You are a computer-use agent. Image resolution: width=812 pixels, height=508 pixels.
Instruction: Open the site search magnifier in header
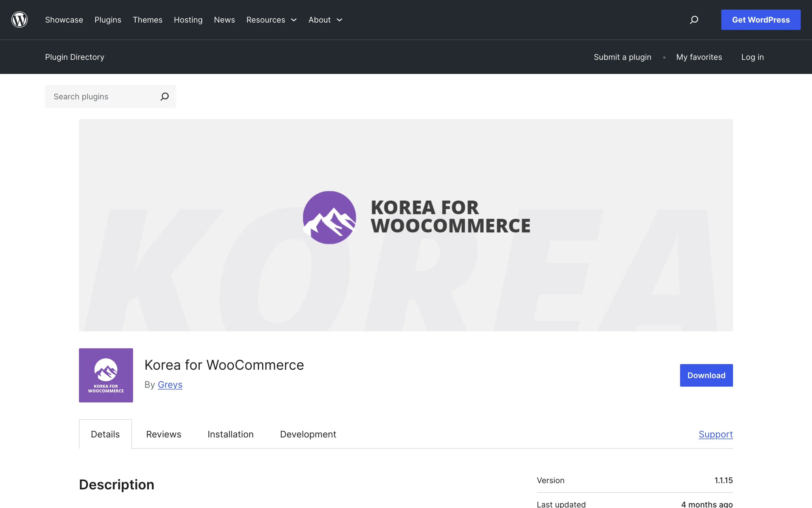point(694,20)
